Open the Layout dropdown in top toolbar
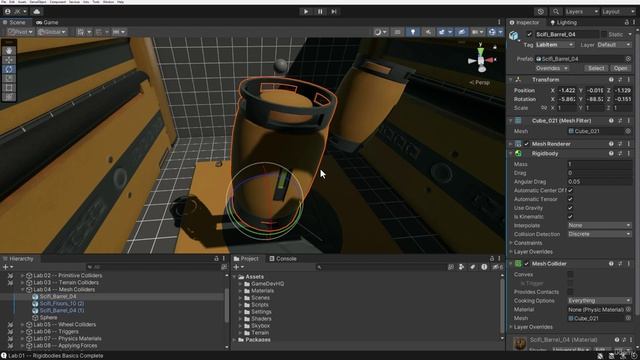The image size is (640, 360). tap(618, 11)
